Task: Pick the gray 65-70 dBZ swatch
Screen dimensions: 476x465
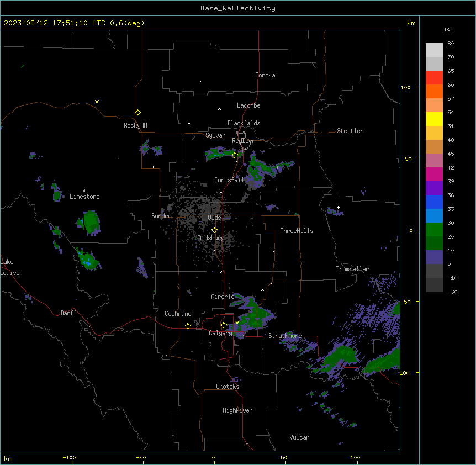Action: 434,64
